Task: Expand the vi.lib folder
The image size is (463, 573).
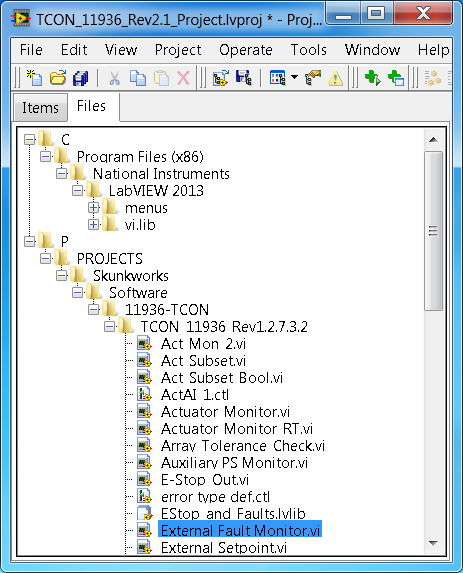Action: click(x=94, y=224)
